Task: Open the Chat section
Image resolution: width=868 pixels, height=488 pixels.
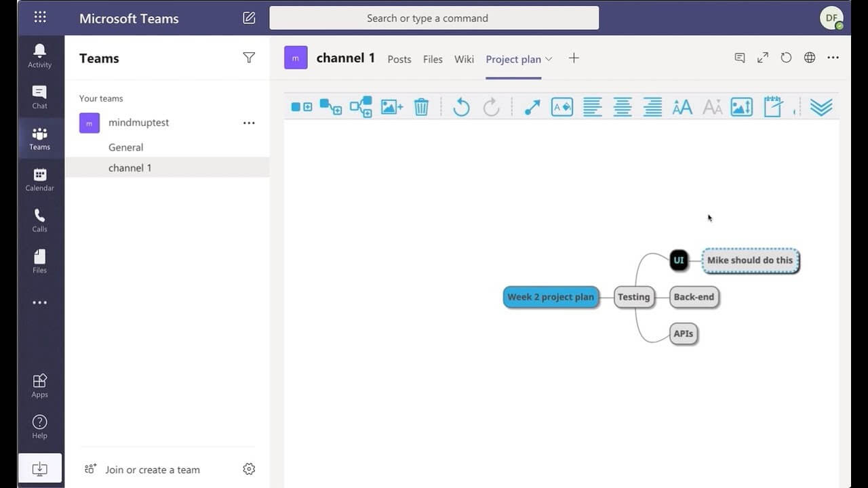Action: coord(40,97)
